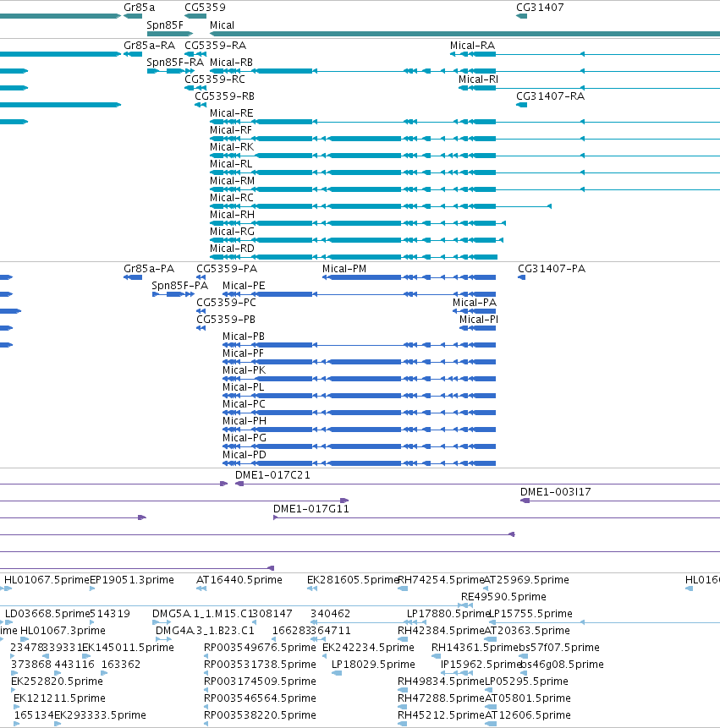Select protein label Spn85F-PA
The image size is (720, 728).
click(179, 286)
